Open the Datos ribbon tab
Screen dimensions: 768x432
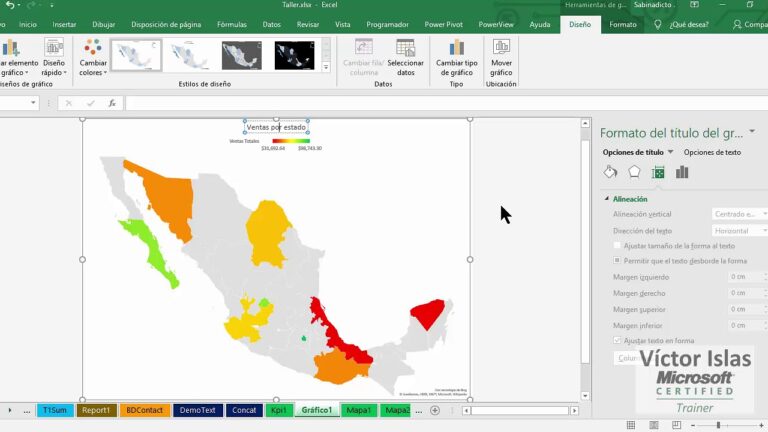pos(271,24)
